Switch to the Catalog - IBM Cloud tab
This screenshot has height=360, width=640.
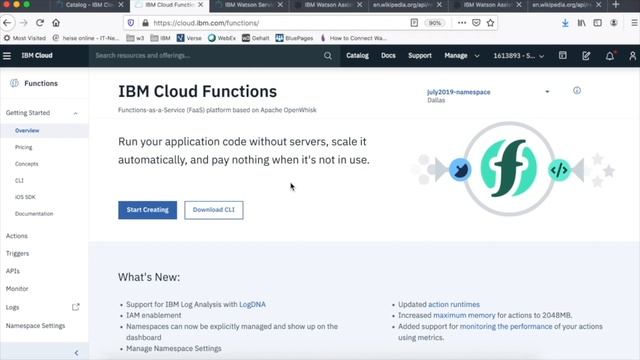(89, 5)
